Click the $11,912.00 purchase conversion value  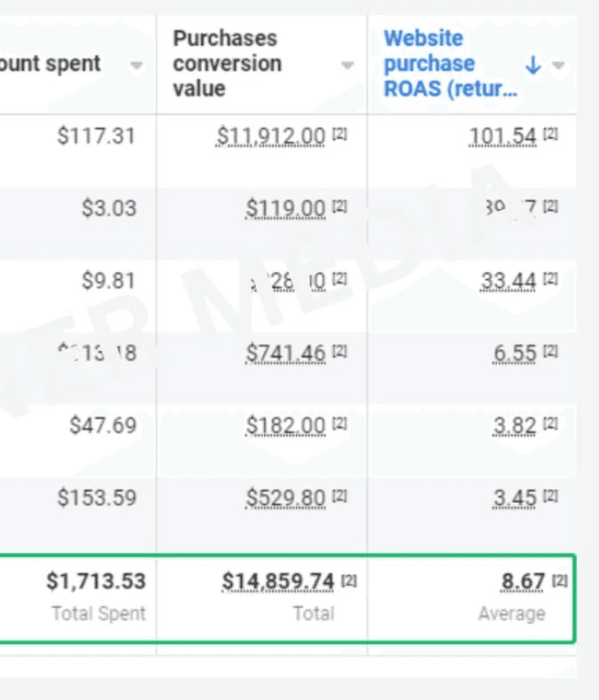(x=271, y=136)
